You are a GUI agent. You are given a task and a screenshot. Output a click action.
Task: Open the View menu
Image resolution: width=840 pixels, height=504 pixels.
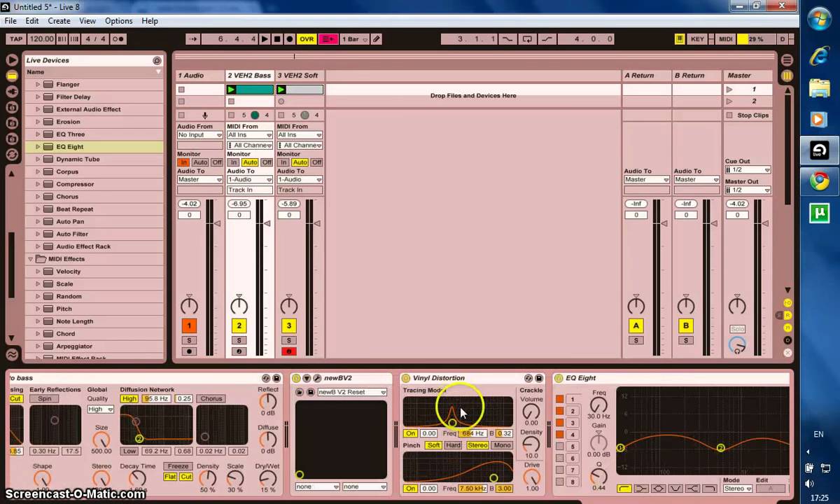click(87, 21)
